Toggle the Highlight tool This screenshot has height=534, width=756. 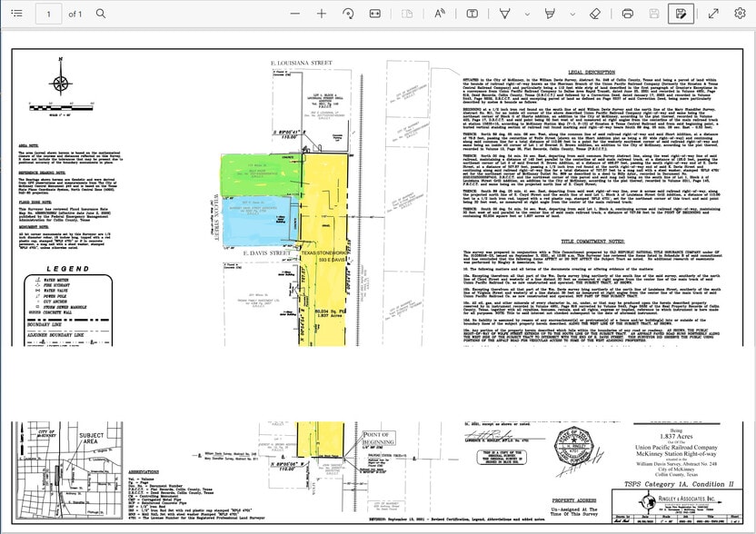pos(550,14)
